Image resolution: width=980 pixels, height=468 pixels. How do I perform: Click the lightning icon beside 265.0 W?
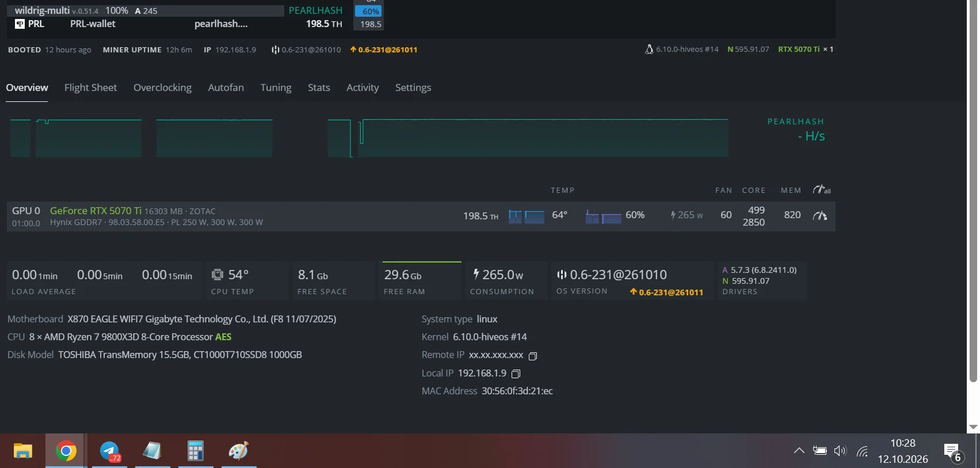tap(476, 274)
